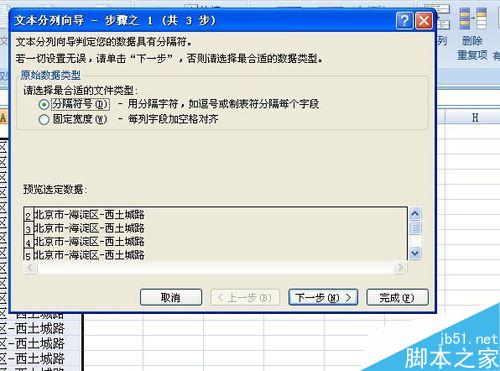500x371 pixels.
Task: Click column H header in Excel sheet
Action: click(x=475, y=117)
